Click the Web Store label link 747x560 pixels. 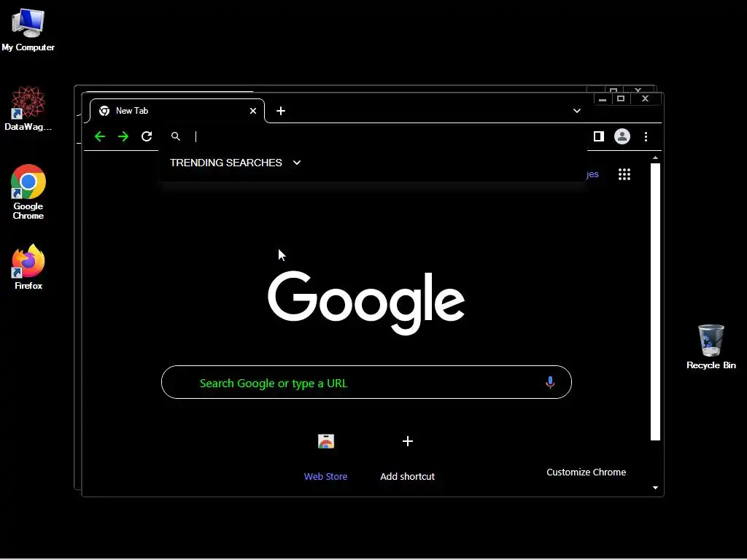click(x=326, y=477)
